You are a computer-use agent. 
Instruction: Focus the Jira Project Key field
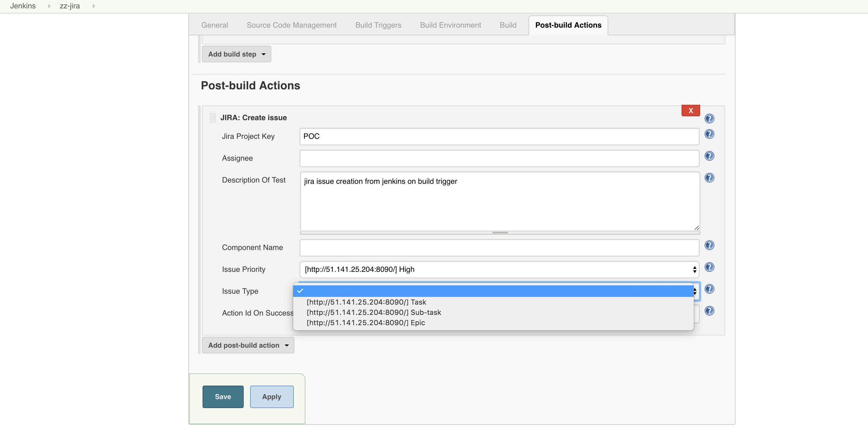pyautogui.click(x=499, y=136)
